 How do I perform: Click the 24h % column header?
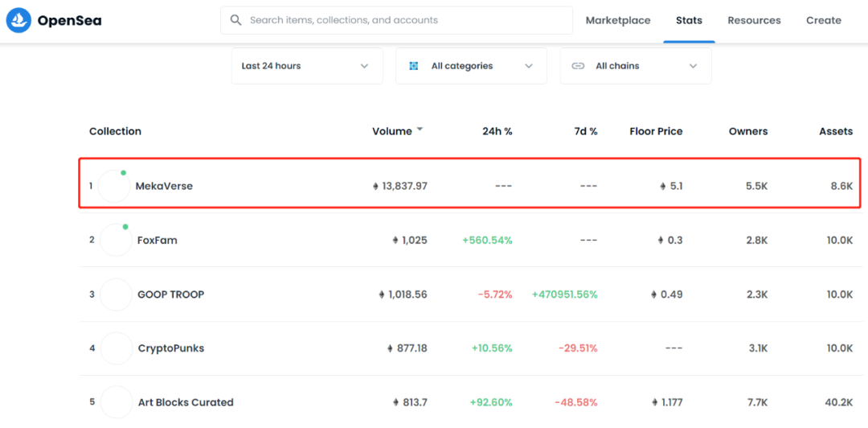pos(497,131)
